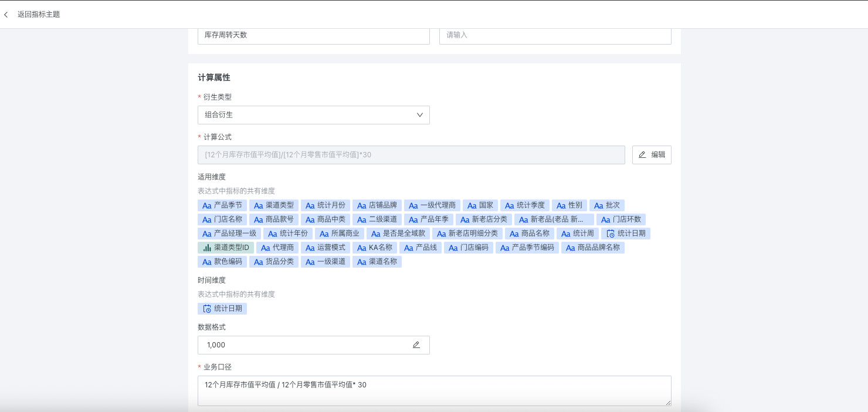Click the Aa icon on 商品品牌名称 tag
Image resolution: width=868 pixels, height=412 pixels.
[x=571, y=248]
